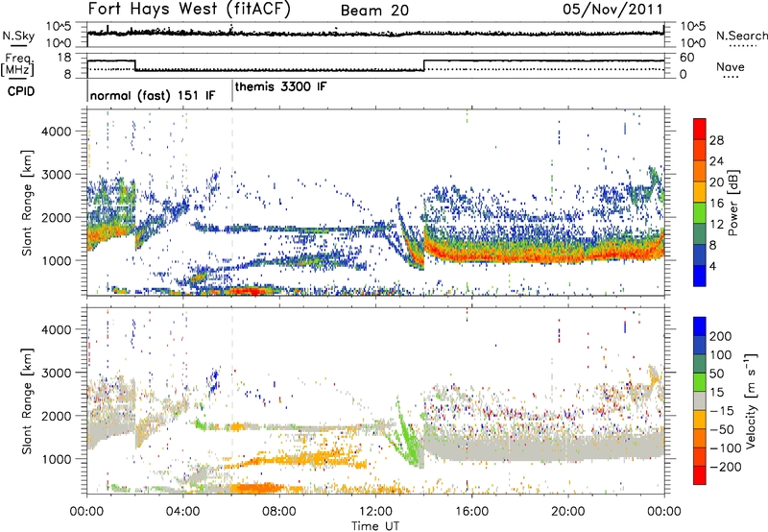Click the 'Power [dB]' color bar label
This screenshot has width=768, height=532.
(733, 203)
